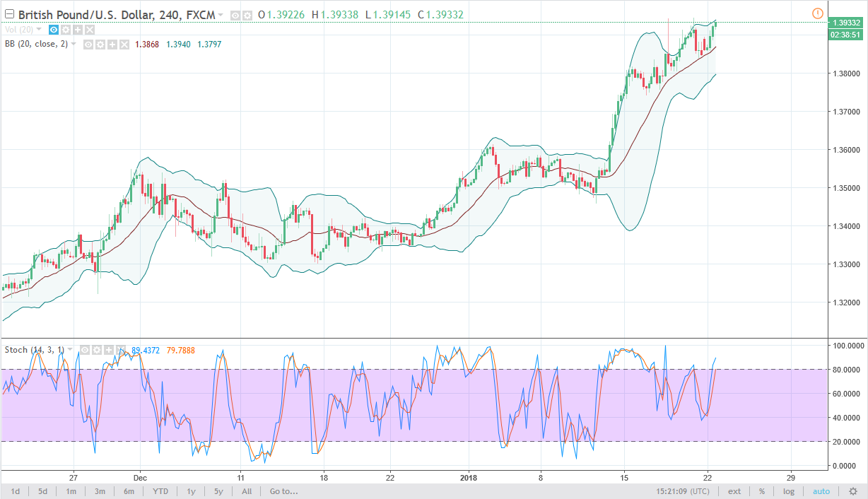Hide the BB indicator using eye icon
868x499 pixels.
pos(89,45)
